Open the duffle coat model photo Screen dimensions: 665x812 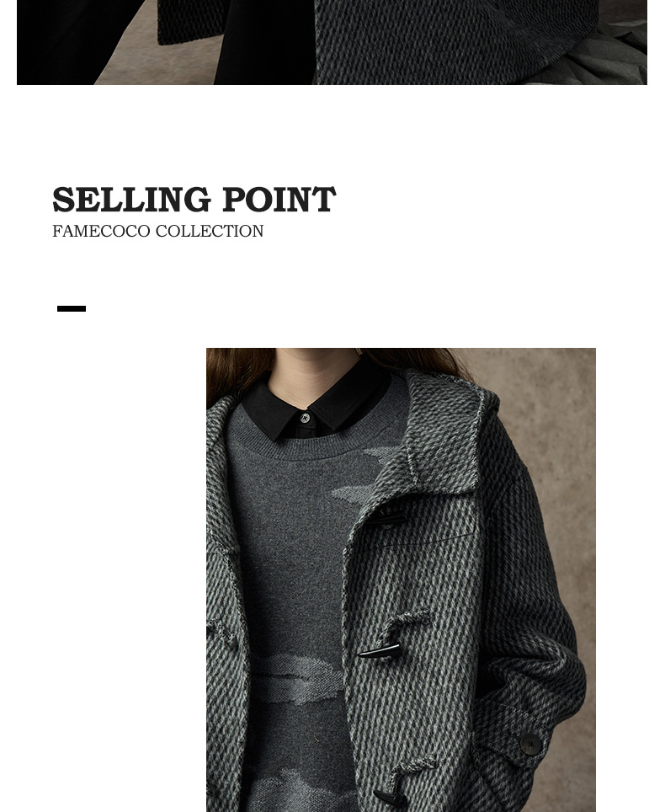coord(401,580)
